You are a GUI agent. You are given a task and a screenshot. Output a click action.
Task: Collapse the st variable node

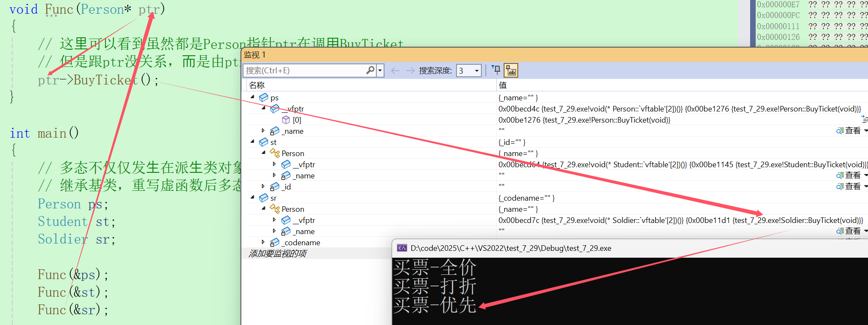252,142
